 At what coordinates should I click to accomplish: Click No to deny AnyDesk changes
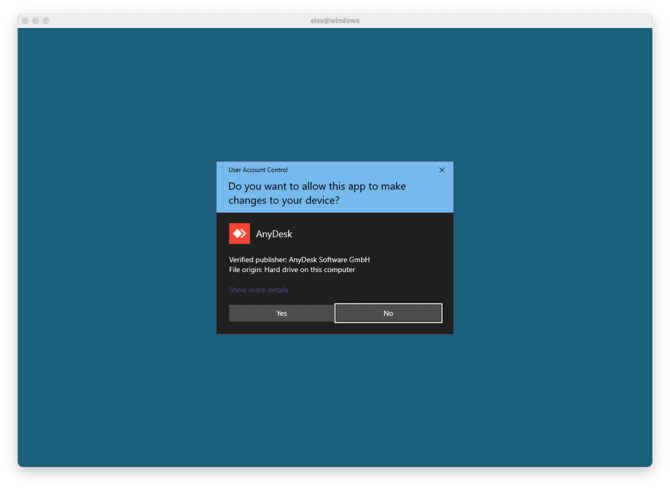pos(388,313)
